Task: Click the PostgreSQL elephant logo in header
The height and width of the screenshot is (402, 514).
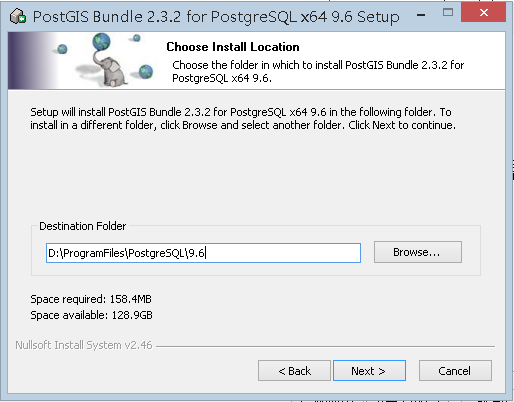Action: pyautogui.click(x=110, y=71)
